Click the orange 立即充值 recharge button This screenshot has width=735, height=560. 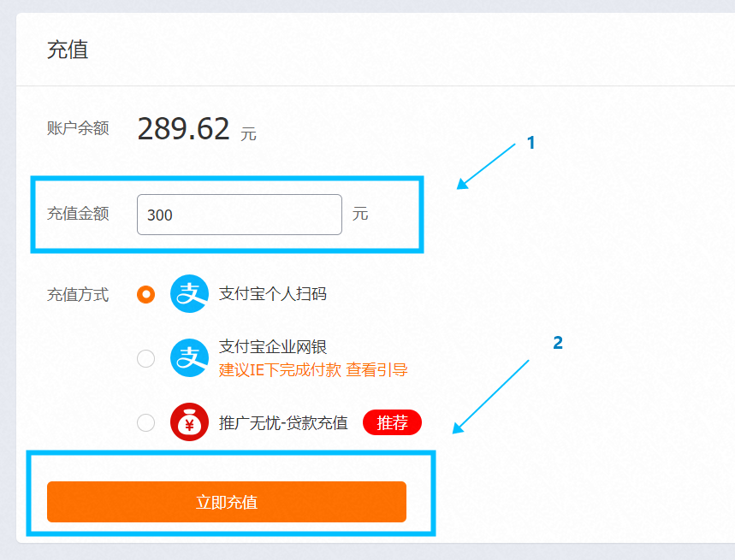pos(227,502)
